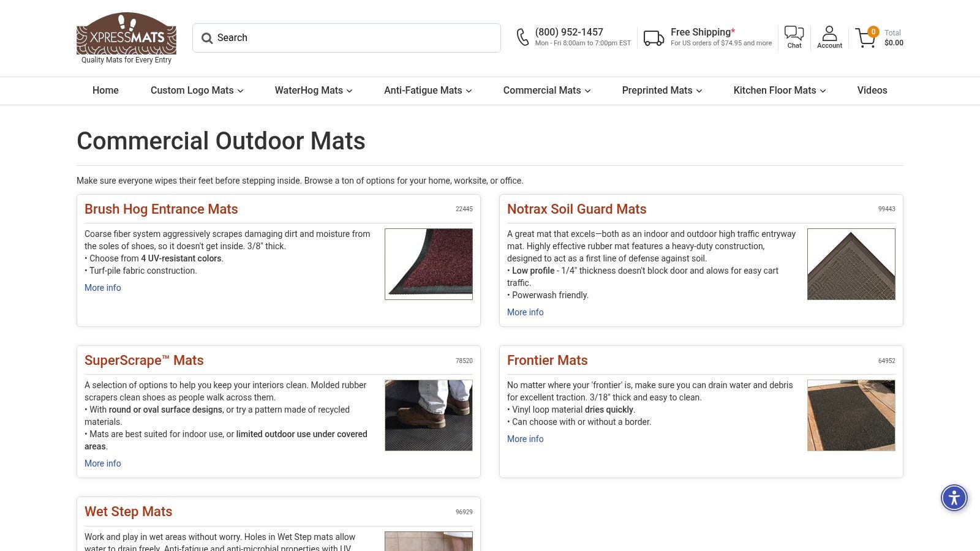980x551 pixels.
Task: Expand the Anti-Fatigue Mats dropdown
Action: click(x=428, y=91)
